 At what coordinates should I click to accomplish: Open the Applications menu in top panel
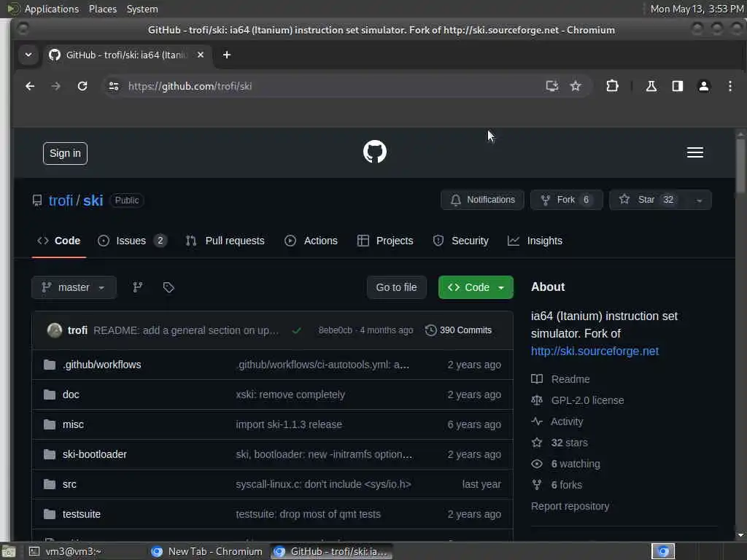click(51, 9)
